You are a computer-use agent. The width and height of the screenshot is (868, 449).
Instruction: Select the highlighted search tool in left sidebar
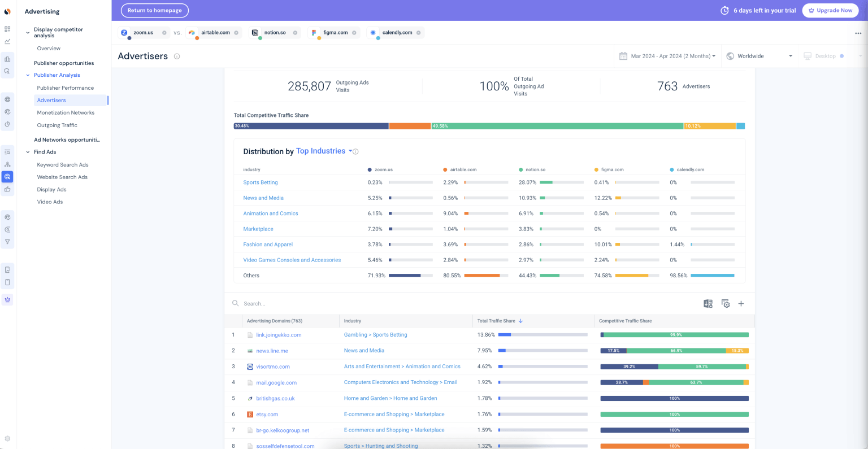pyautogui.click(x=8, y=176)
